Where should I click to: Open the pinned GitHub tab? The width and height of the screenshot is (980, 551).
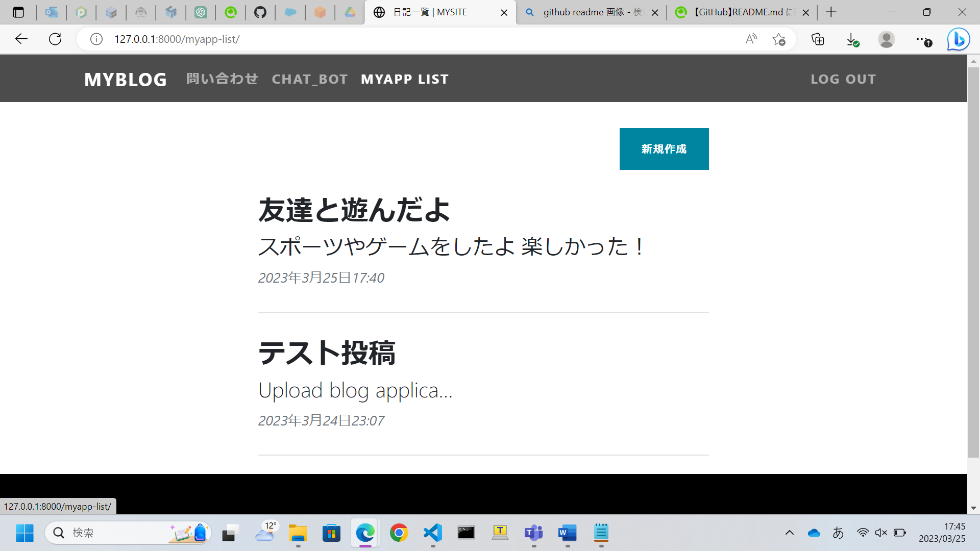click(x=261, y=12)
